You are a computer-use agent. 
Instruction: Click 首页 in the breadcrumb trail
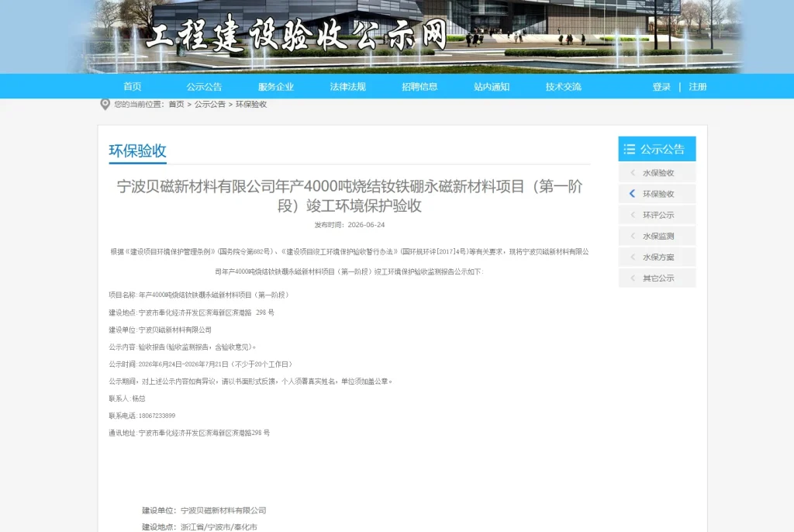pos(176,105)
